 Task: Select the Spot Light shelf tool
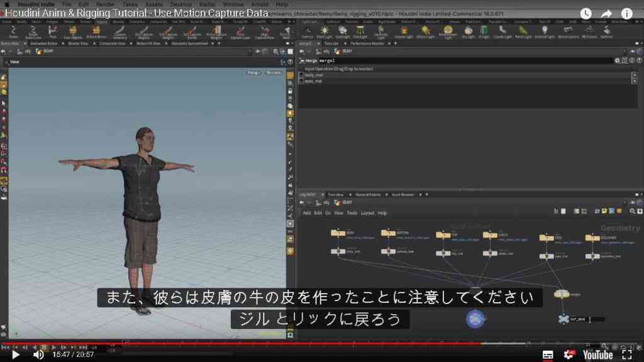click(x=342, y=32)
